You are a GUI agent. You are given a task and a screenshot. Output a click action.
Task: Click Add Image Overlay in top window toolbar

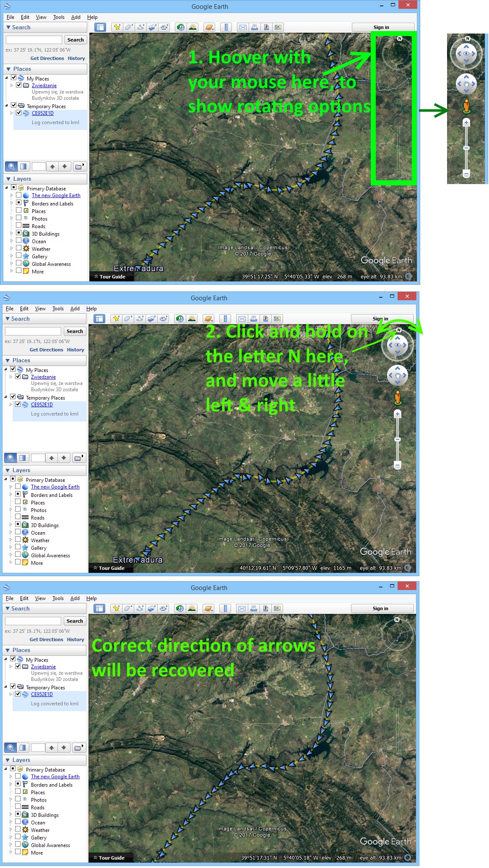pos(152,27)
